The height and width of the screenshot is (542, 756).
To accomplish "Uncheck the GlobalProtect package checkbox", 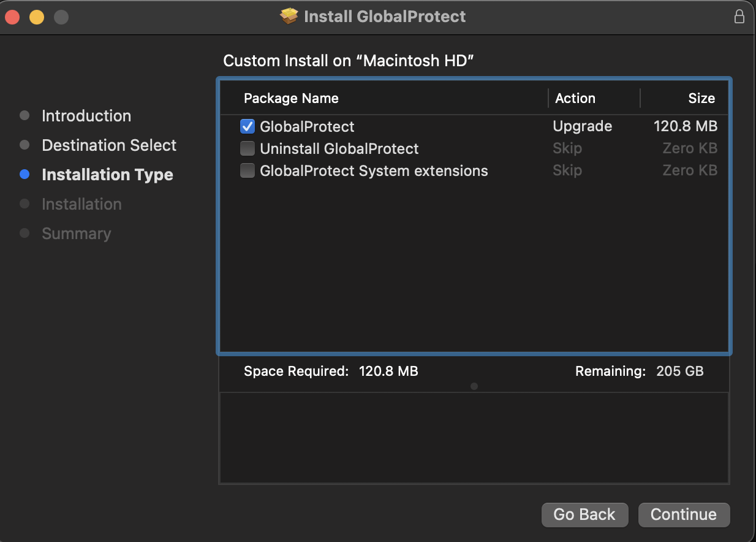I will click(x=248, y=127).
